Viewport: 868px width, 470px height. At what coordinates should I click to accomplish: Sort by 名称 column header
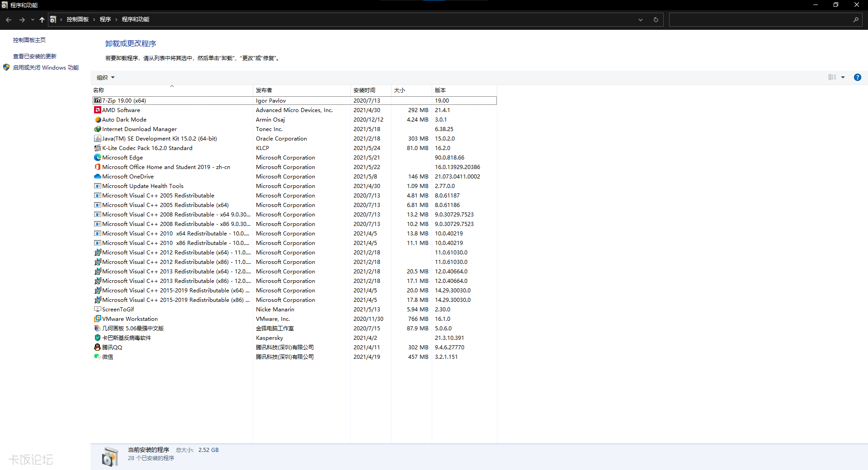(172, 90)
